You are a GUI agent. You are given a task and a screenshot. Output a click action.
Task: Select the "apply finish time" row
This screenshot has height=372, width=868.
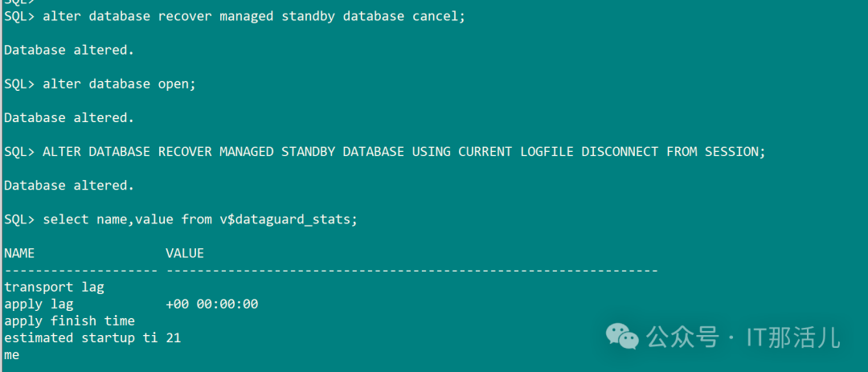tap(69, 321)
